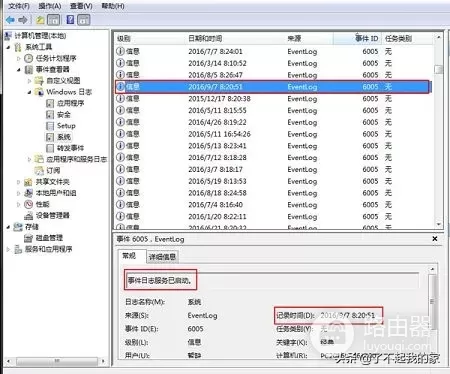Click info icon of 2016/1/20 8:22:11 event

tap(120, 216)
